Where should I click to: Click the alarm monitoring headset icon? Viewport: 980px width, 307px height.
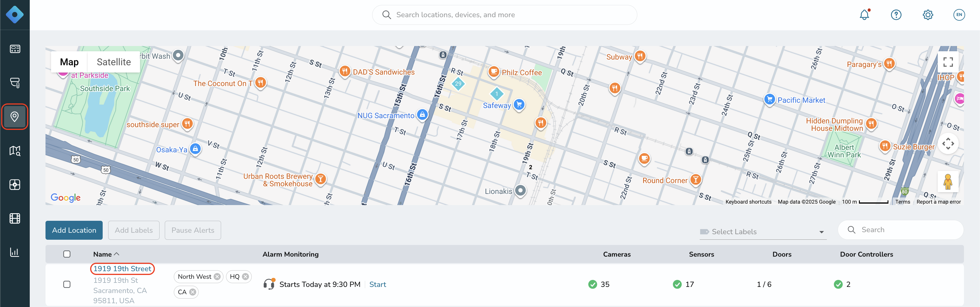tap(269, 284)
